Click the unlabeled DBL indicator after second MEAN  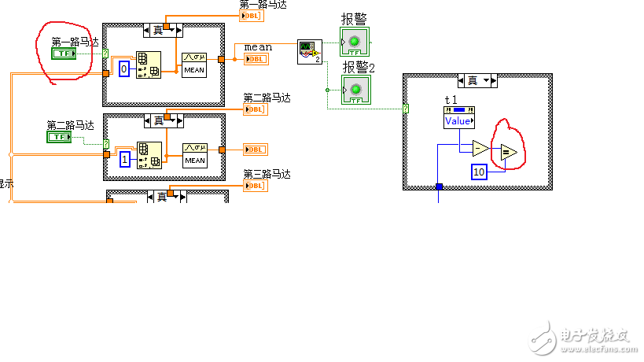click(x=256, y=150)
